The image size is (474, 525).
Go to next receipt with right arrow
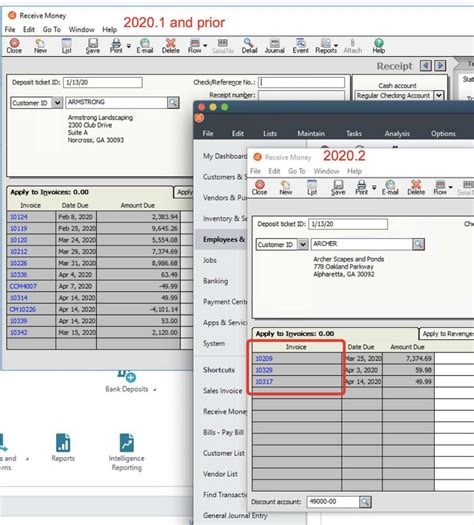[x=440, y=66]
